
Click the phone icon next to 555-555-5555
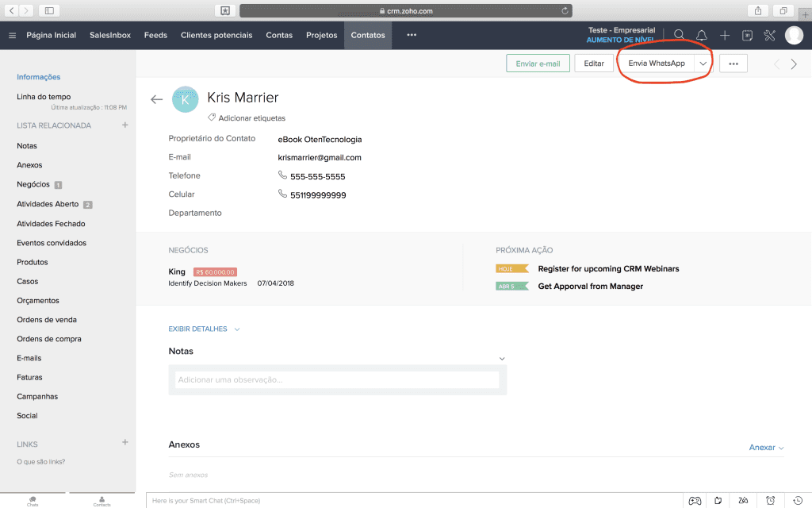[x=282, y=175]
